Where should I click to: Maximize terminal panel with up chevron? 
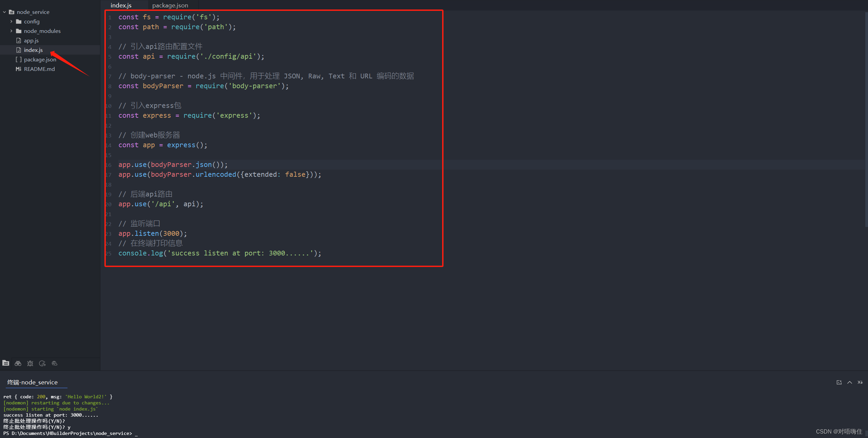850,382
